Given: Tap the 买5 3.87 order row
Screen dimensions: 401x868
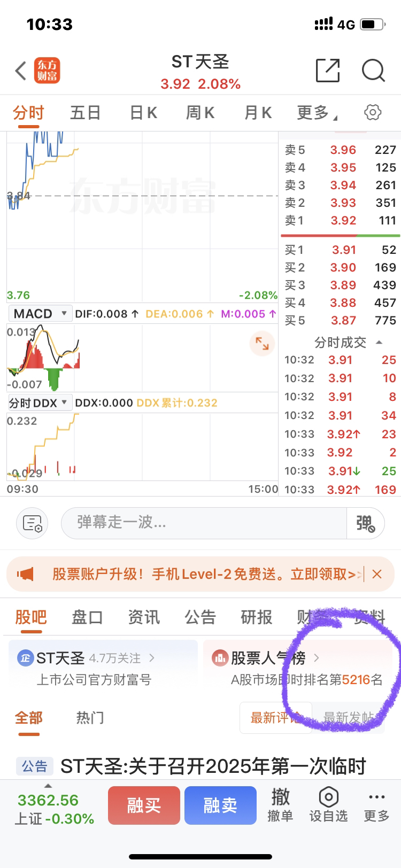Looking at the screenshot, I should click(340, 320).
